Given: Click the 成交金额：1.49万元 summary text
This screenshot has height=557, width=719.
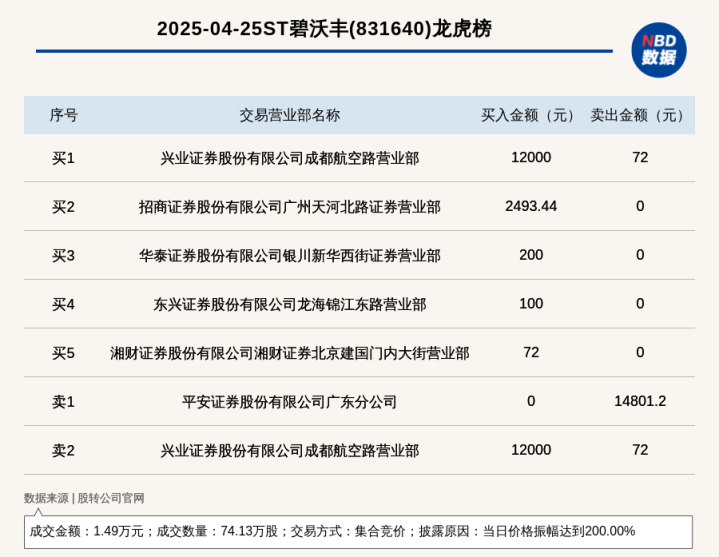Looking at the screenshot, I should pos(86,531).
